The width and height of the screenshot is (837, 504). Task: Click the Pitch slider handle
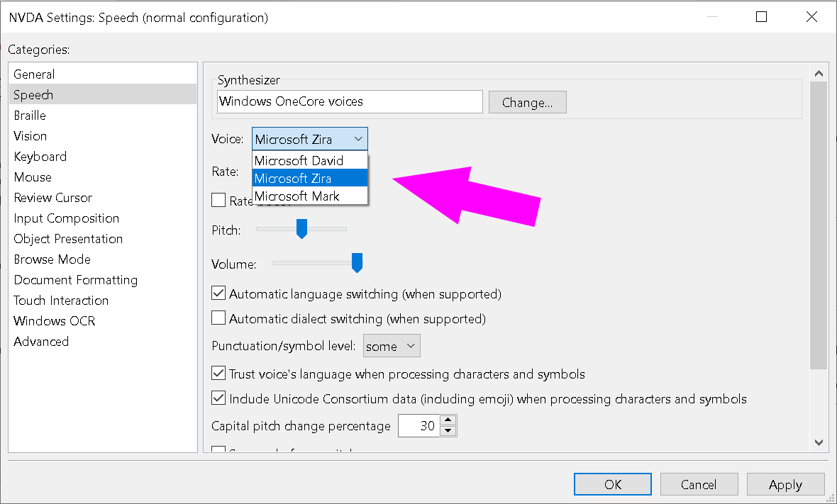[x=301, y=228]
